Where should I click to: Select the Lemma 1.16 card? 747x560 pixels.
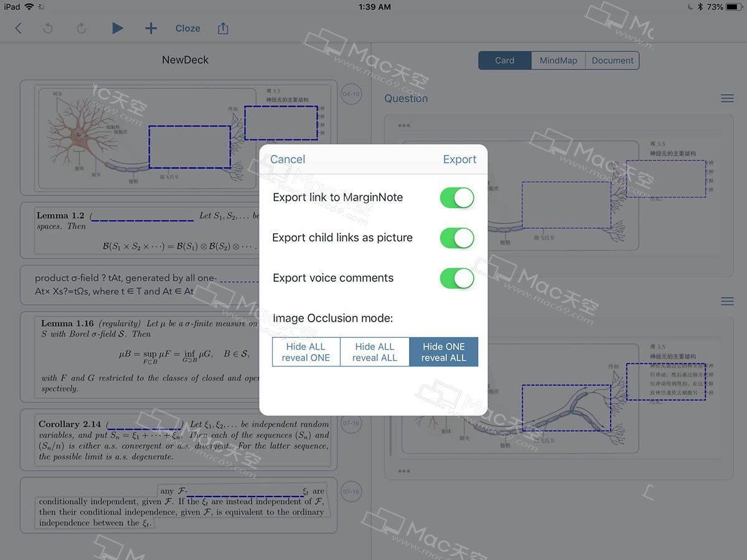[x=178, y=357]
